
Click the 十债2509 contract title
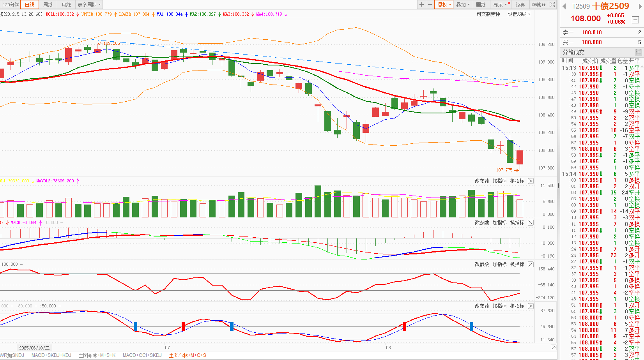click(610, 6)
